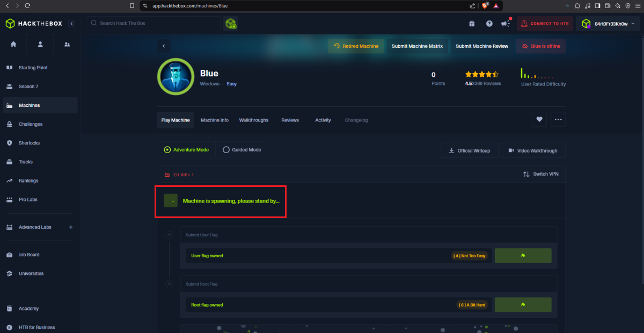Open Starting Point in the sidebar
The width and height of the screenshot is (644, 333).
click(40, 68)
